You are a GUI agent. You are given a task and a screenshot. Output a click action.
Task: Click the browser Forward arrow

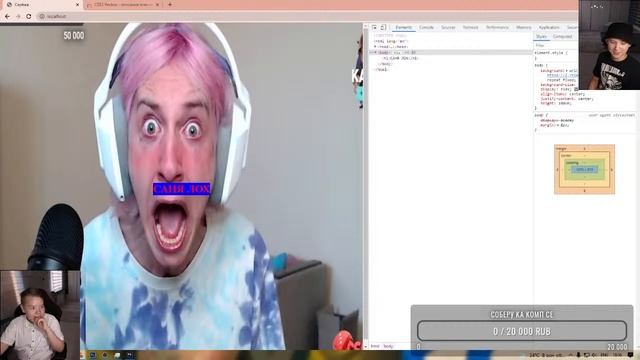coord(18,16)
